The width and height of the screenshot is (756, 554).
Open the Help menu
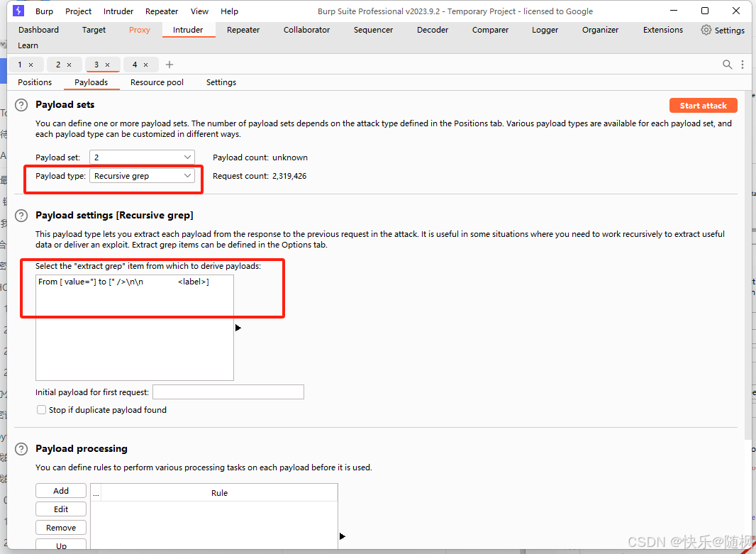coord(230,11)
